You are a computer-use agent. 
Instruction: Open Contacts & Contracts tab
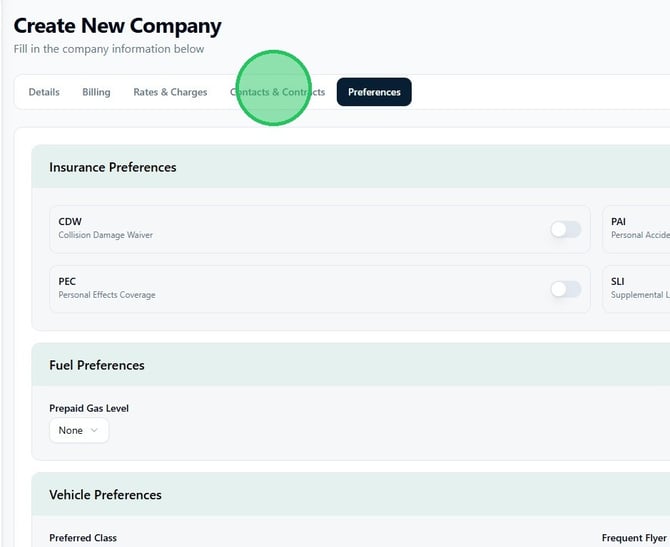click(x=277, y=92)
